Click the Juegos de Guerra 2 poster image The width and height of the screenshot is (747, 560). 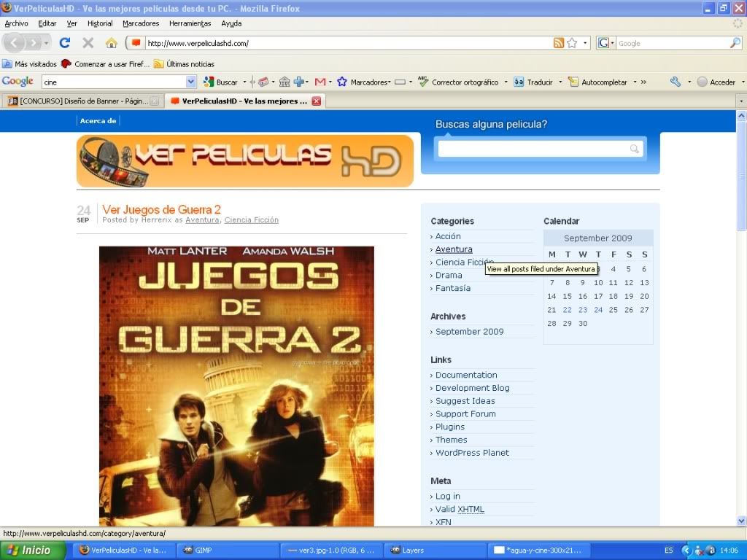[237, 386]
